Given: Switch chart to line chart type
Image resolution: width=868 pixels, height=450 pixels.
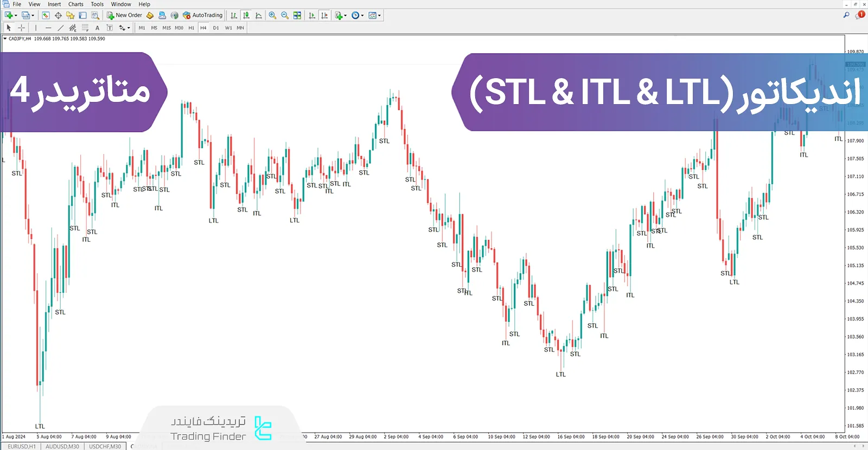Looking at the screenshot, I should (259, 15).
